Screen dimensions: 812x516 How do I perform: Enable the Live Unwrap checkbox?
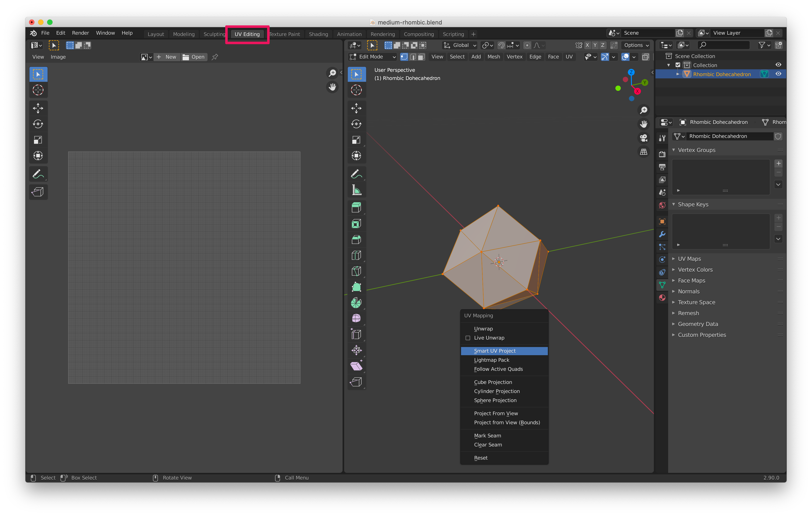coord(468,338)
